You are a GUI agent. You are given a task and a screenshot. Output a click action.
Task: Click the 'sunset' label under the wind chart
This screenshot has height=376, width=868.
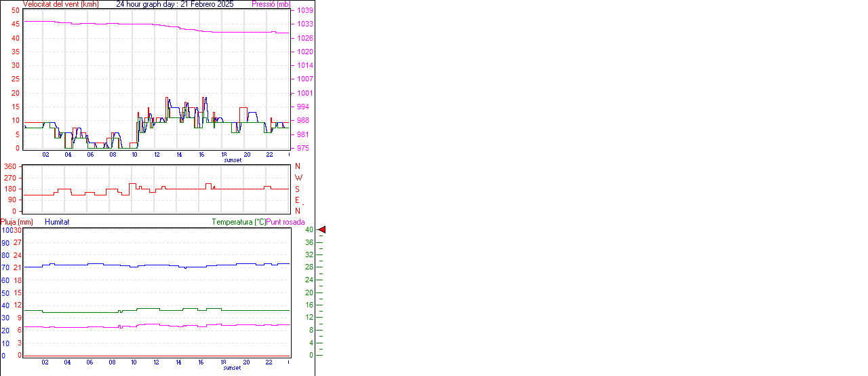[233, 160]
